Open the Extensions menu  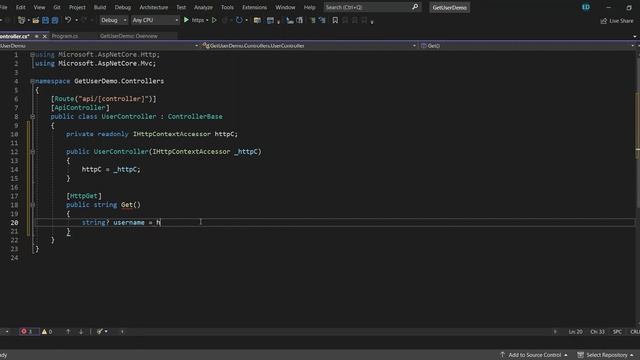click(254, 7)
